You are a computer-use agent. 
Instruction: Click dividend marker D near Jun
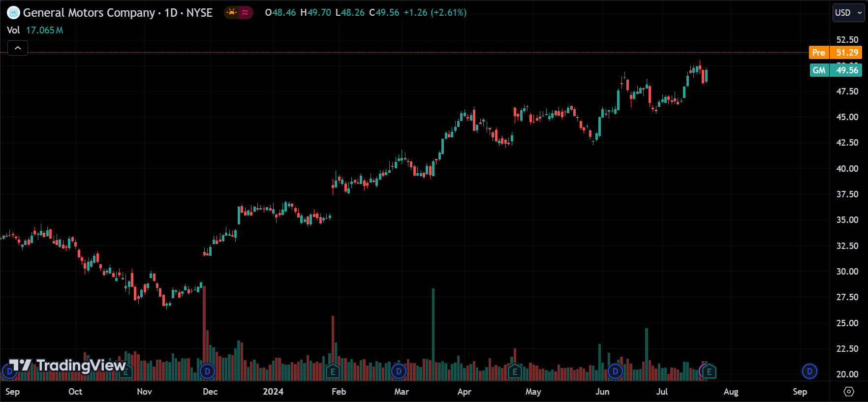pyautogui.click(x=615, y=371)
